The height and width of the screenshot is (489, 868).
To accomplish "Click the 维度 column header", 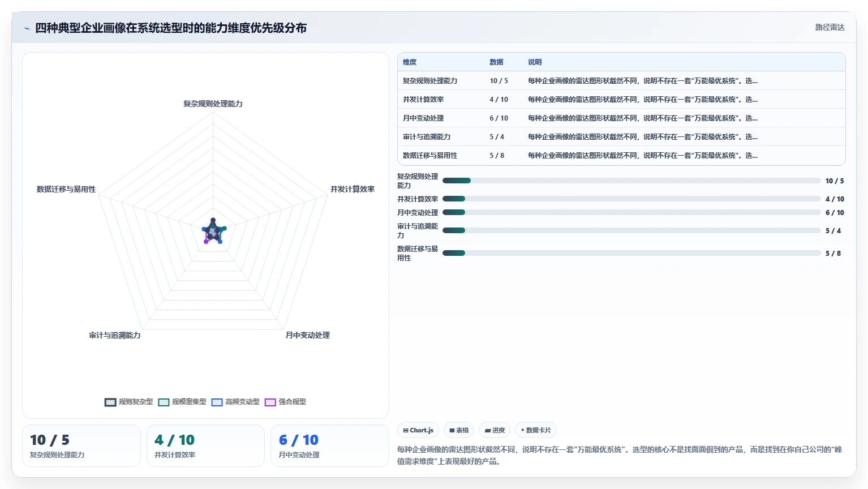I will (410, 62).
